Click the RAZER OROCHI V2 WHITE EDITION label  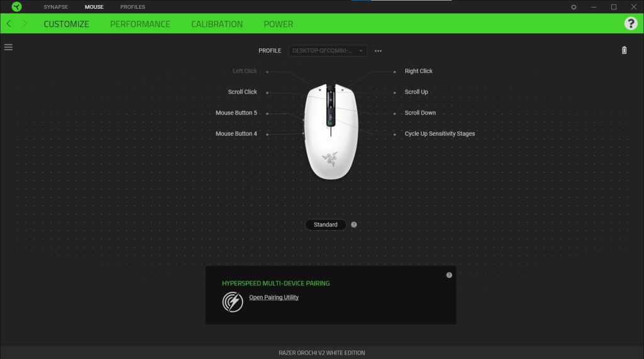(321, 353)
